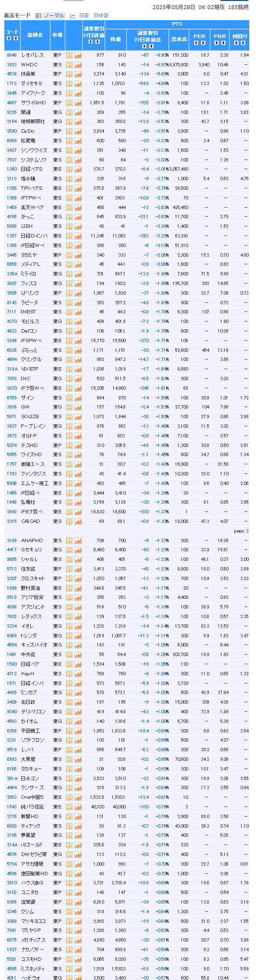Viewport: 256px width, 980px height.
Task: Open stock code 335A link
Action: pyautogui.click(x=12, y=274)
